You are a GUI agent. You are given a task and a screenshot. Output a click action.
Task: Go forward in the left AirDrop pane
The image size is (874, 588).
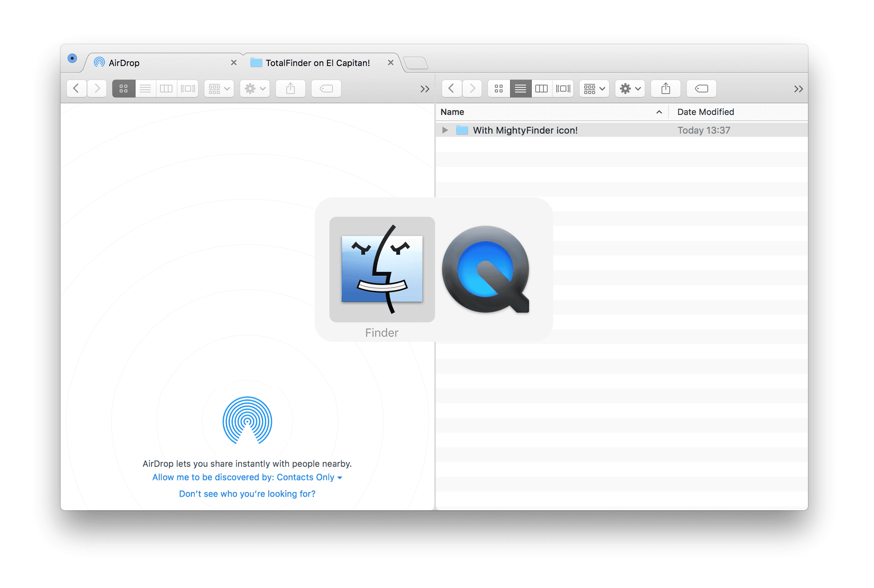pyautogui.click(x=97, y=89)
